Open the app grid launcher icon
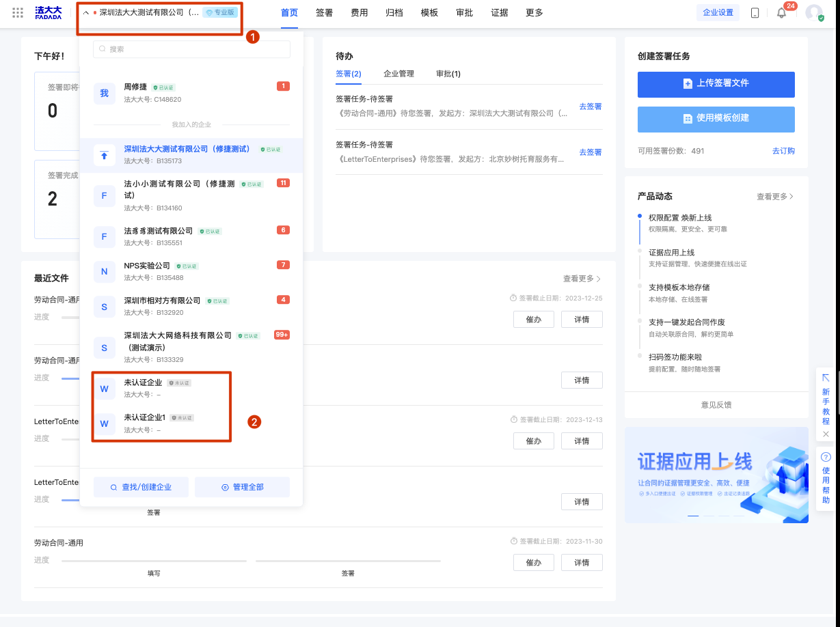Viewport: 840px width, 627px height. [x=18, y=12]
